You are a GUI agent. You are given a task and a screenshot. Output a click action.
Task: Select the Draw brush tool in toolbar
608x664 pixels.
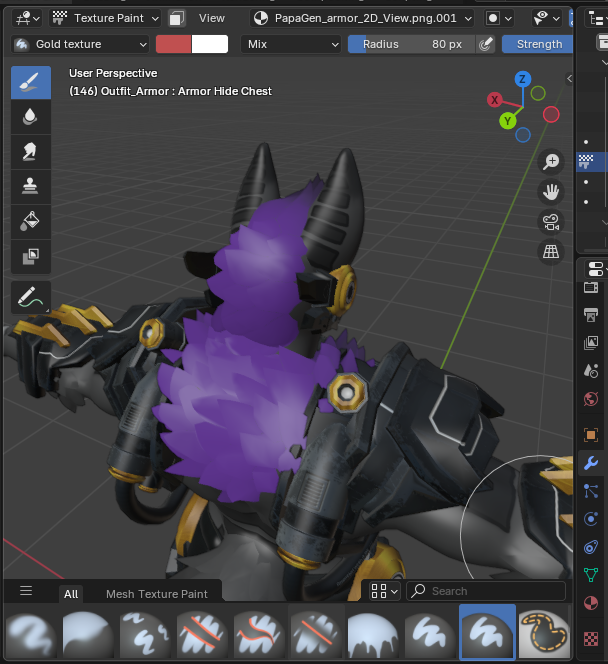click(31, 83)
